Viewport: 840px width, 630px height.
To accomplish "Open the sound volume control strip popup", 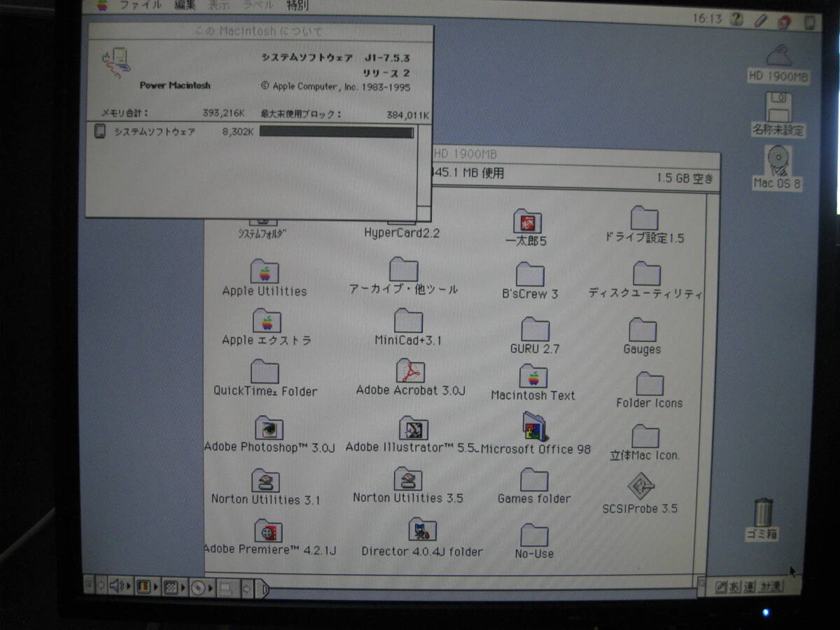I will (120, 584).
